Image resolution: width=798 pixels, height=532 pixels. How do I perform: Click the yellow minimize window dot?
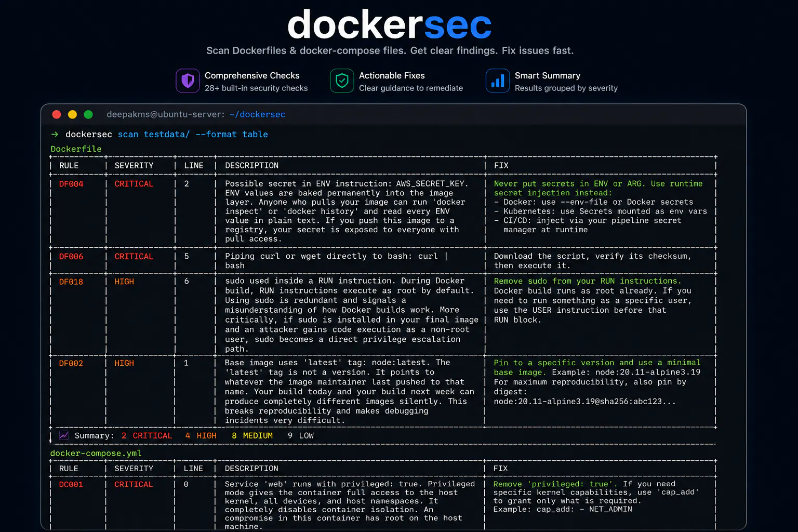coord(72,114)
